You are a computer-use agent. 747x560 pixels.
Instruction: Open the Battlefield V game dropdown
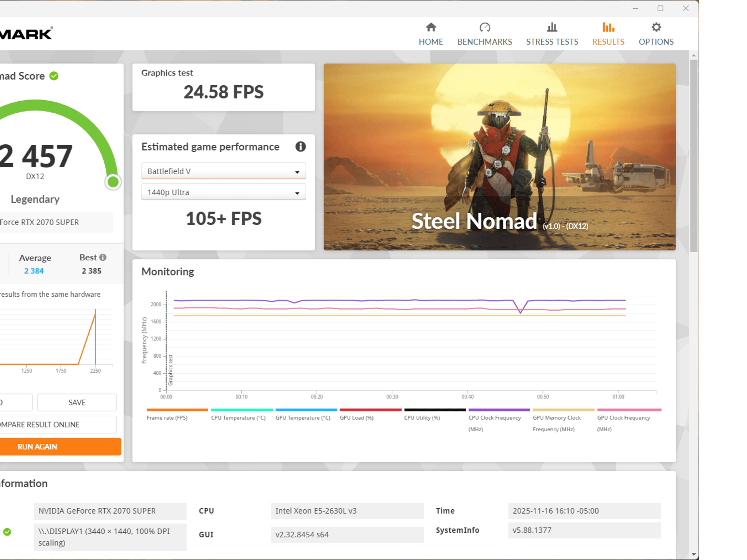tap(223, 171)
